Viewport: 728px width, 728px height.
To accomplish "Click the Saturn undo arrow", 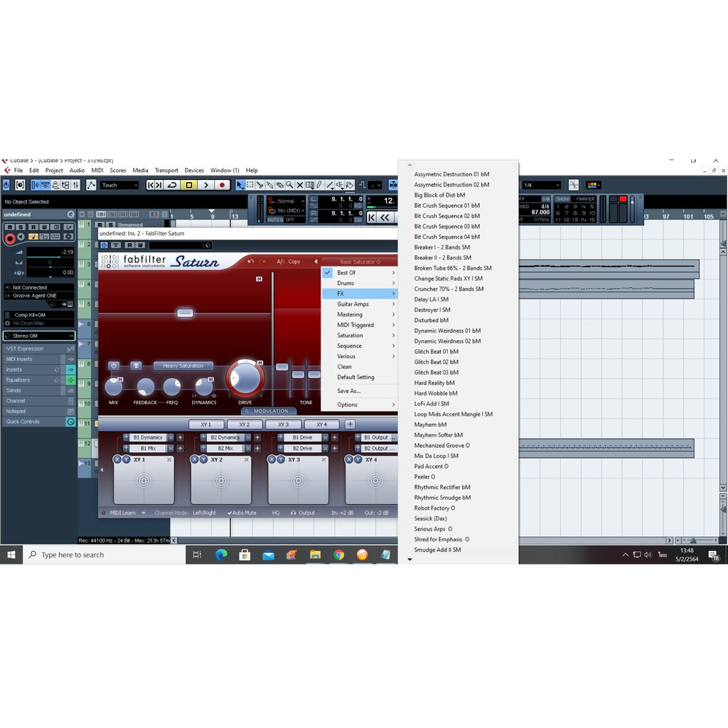I will point(250,262).
